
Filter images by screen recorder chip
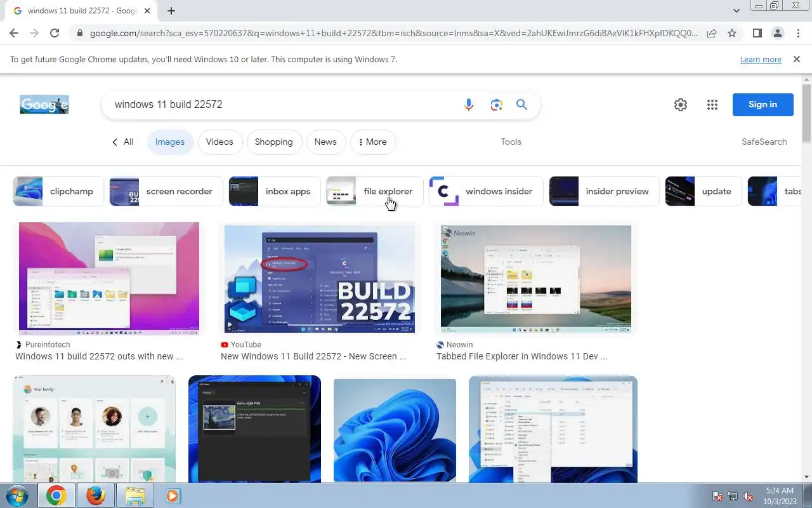(166, 191)
